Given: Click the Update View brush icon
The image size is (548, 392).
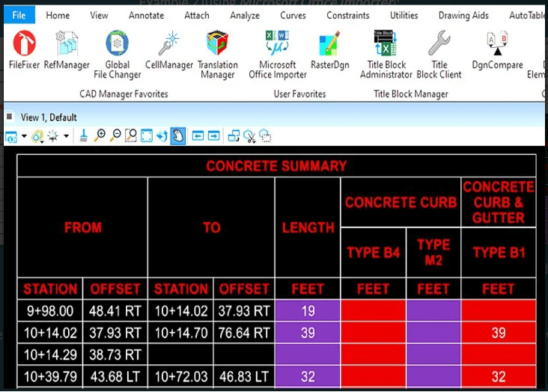Looking at the screenshot, I should click(84, 135).
